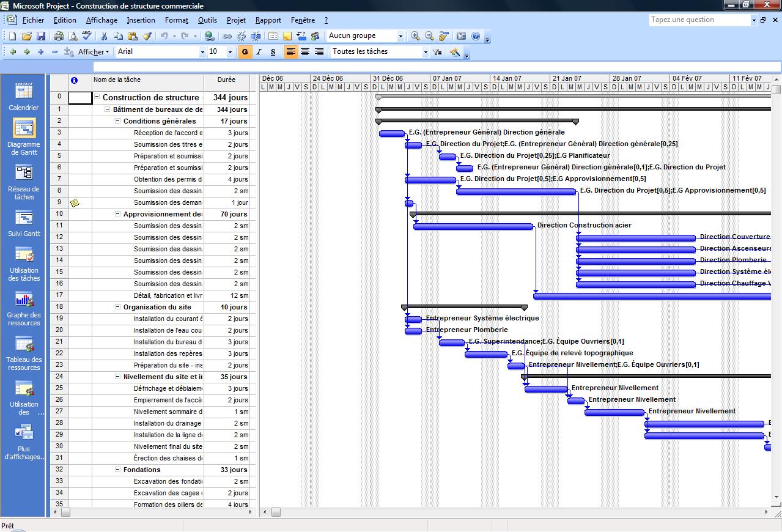Click the Link Tasks chain icon
The image size is (782, 532).
tap(227, 36)
